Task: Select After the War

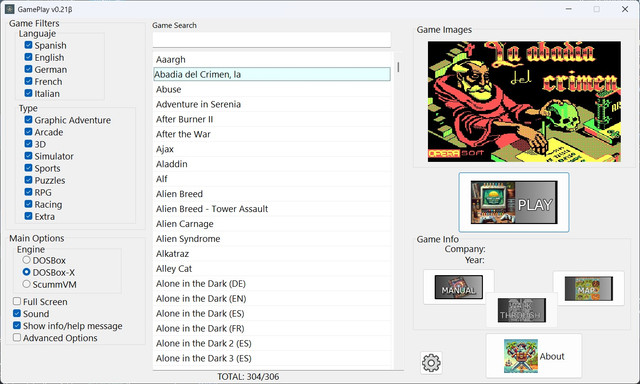Action: [272, 134]
